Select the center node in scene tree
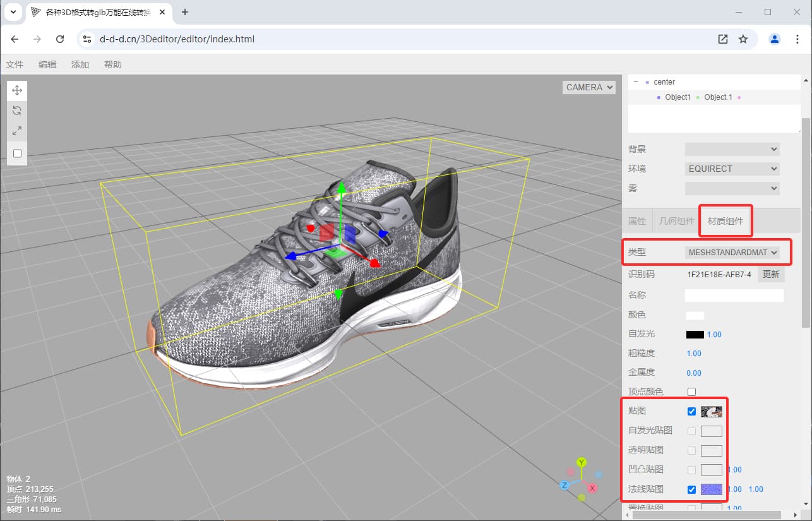The width and height of the screenshot is (812, 521). (x=664, y=82)
